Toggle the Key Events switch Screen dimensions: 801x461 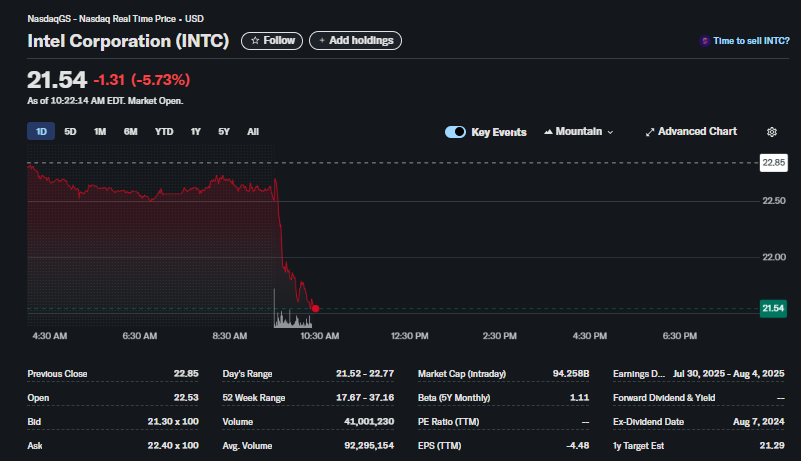click(x=455, y=132)
